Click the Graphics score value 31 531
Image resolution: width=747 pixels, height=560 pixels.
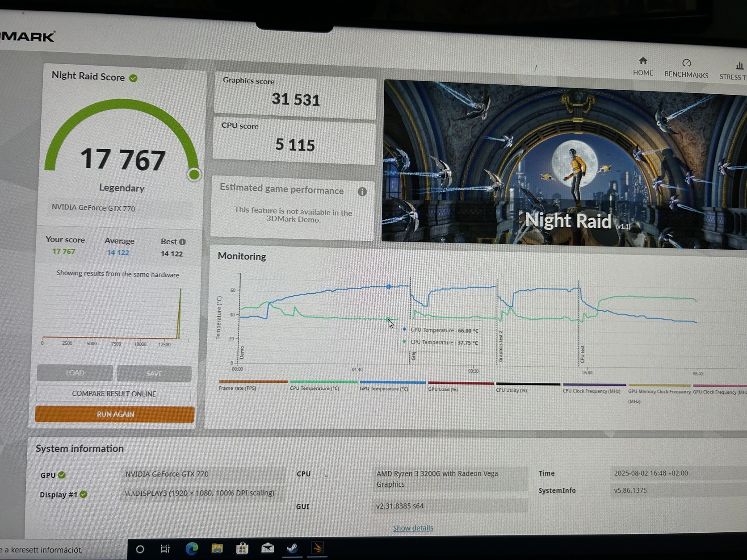click(x=296, y=99)
